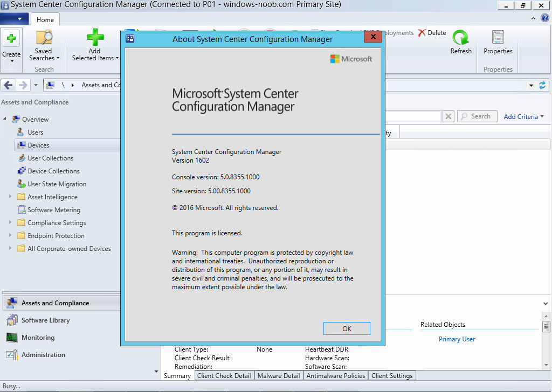Open the Primary User link

coord(457,339)
